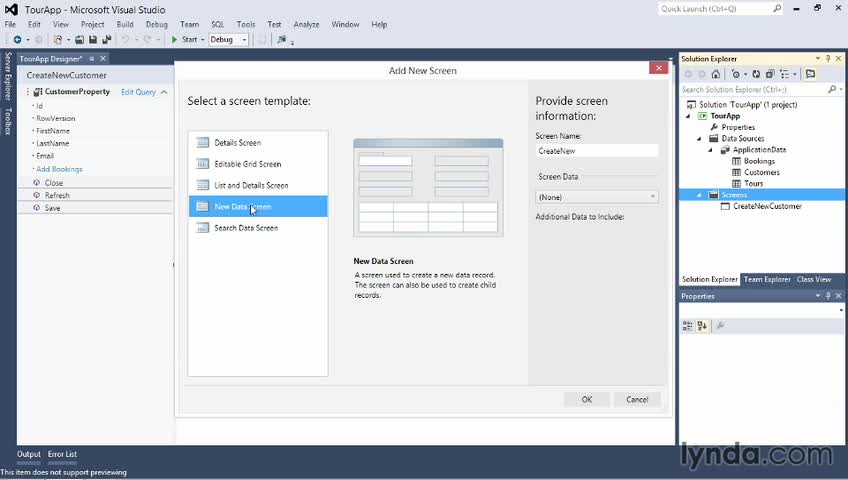848x480 pixels.
Task: Switch to the Team Explorer tab
Action: [x=767, y=279]
